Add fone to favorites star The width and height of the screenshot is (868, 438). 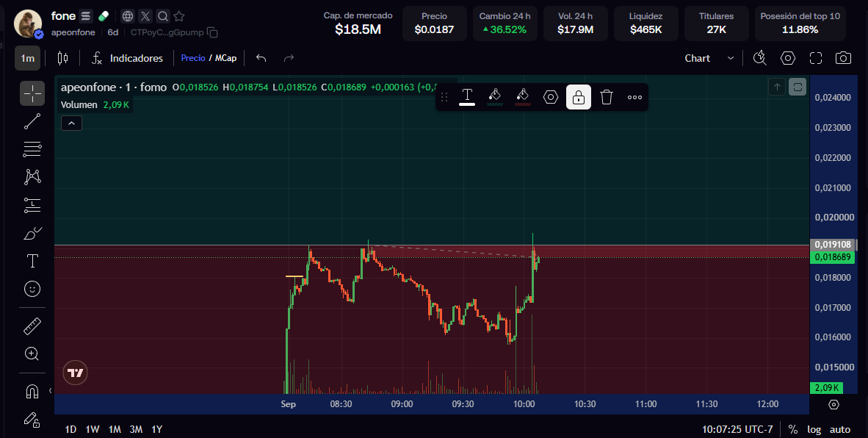tap(178, 16)
